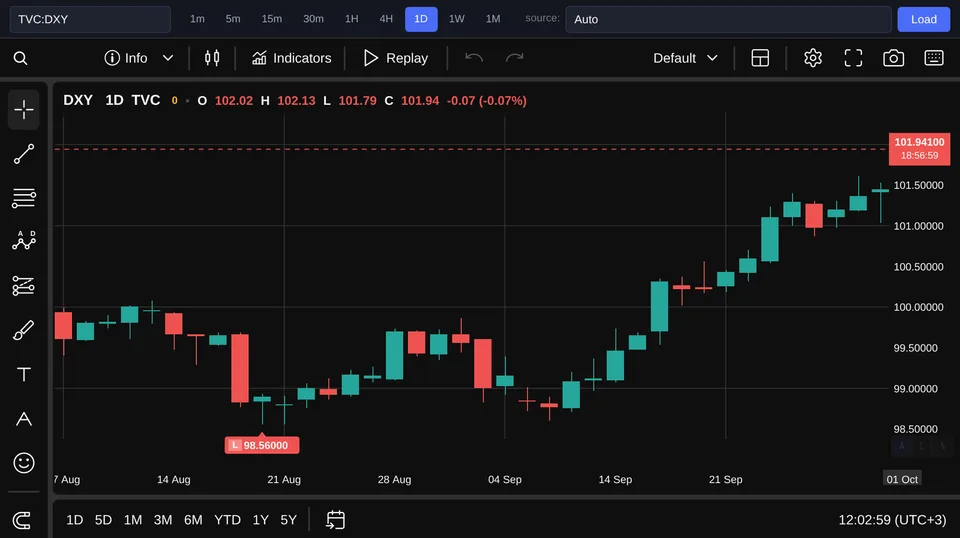Set date range to 1Y
Viewport: 960px width, 538px height.
pyautogui.click(x=261, y=520)
